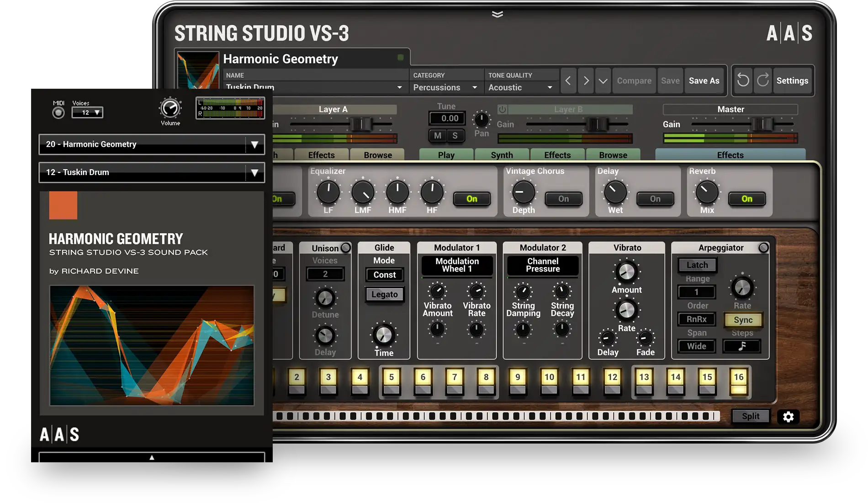
Task: Open the Tone Quality Acoustic dropdown
Action: 520,87
